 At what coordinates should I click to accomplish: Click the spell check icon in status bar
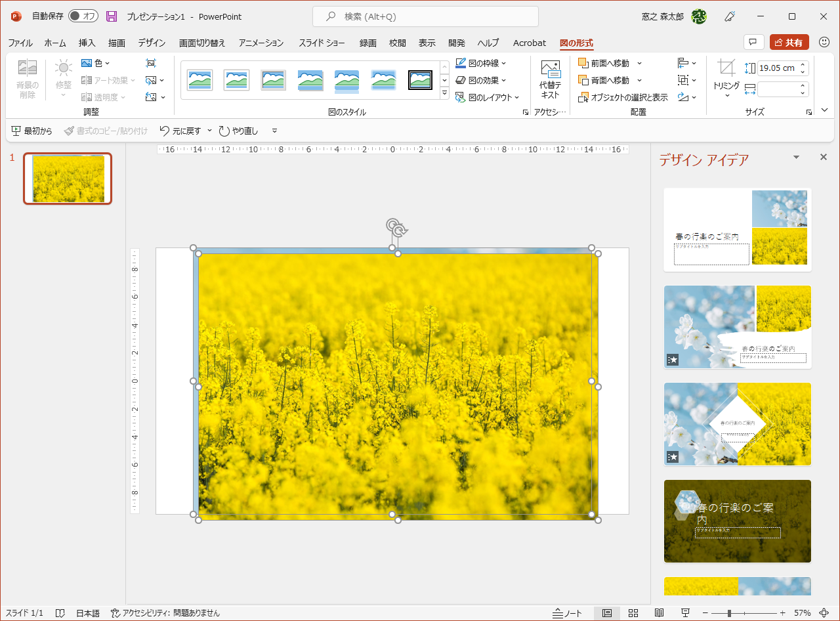tap(60, 613)
